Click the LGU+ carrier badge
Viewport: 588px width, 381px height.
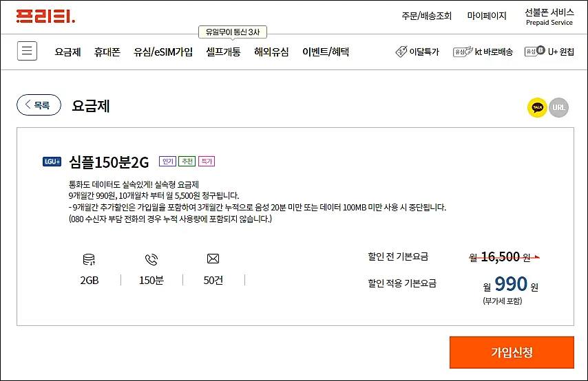point(52,162)
